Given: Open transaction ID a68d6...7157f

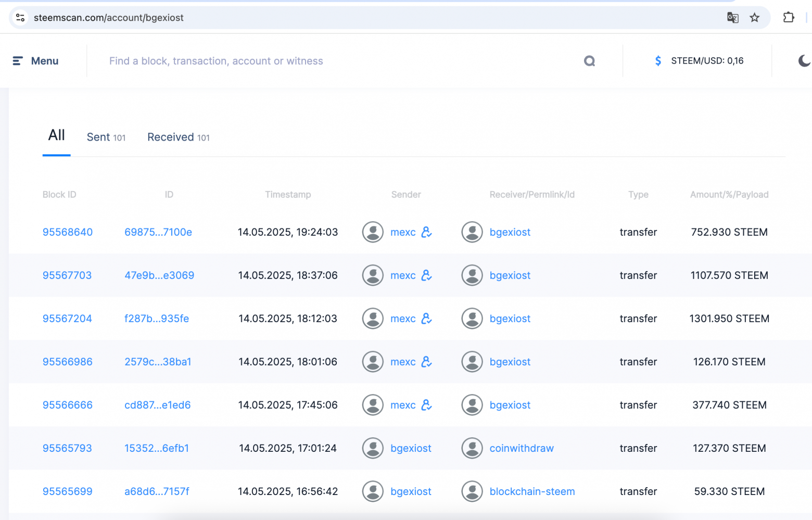Looking at the screenshot, I should [157, 491].
